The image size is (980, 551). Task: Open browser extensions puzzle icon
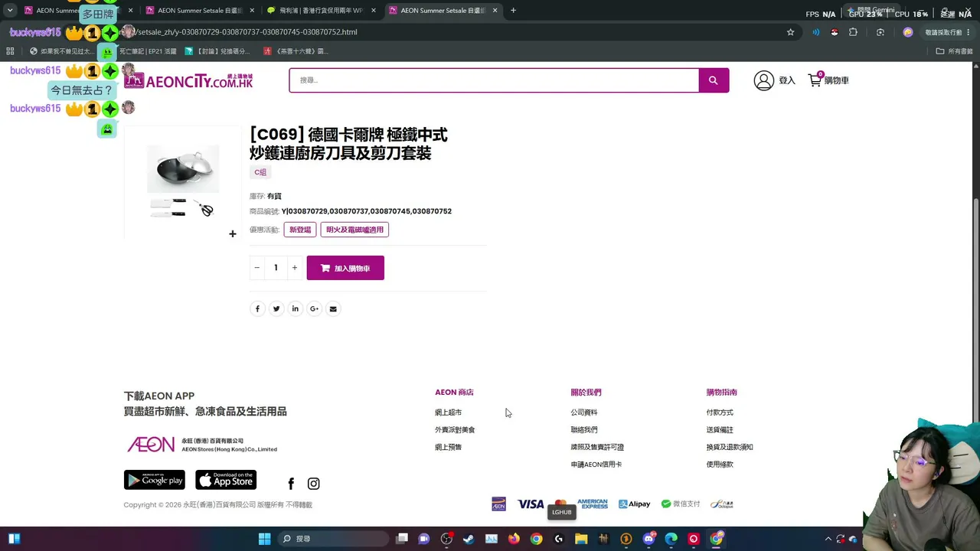pyautogui.click(x=854, y=32)
